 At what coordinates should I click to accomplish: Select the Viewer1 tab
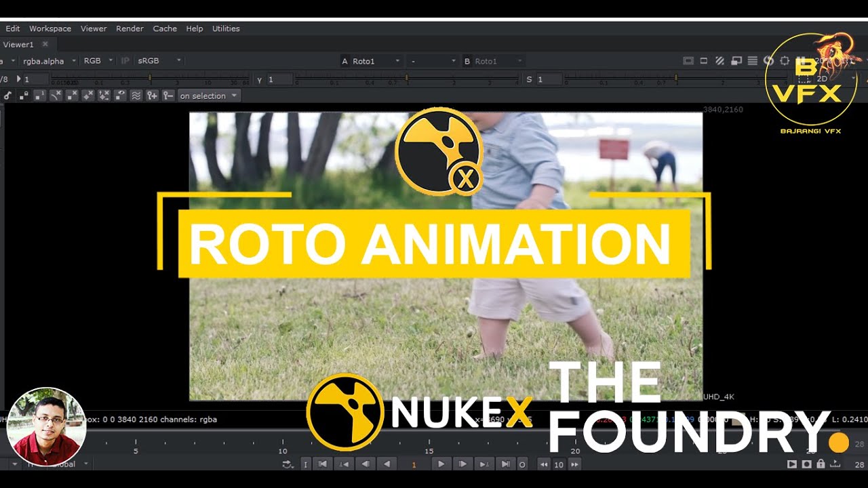point(18,45)
